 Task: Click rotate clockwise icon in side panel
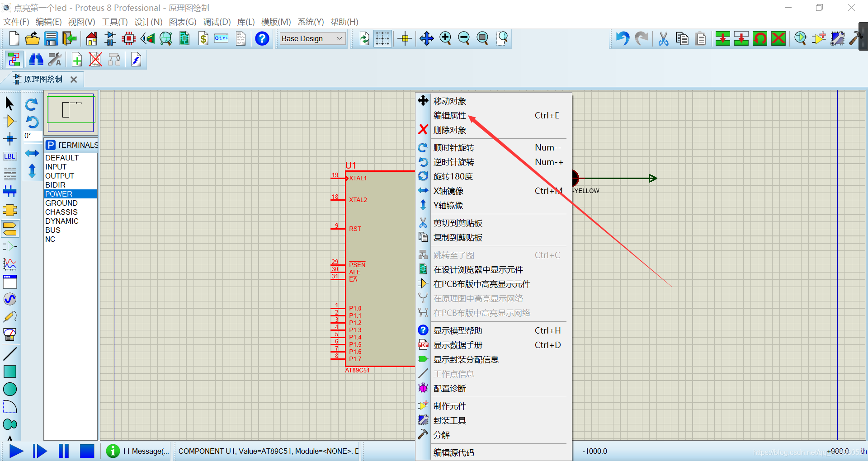tap(31, 104)
